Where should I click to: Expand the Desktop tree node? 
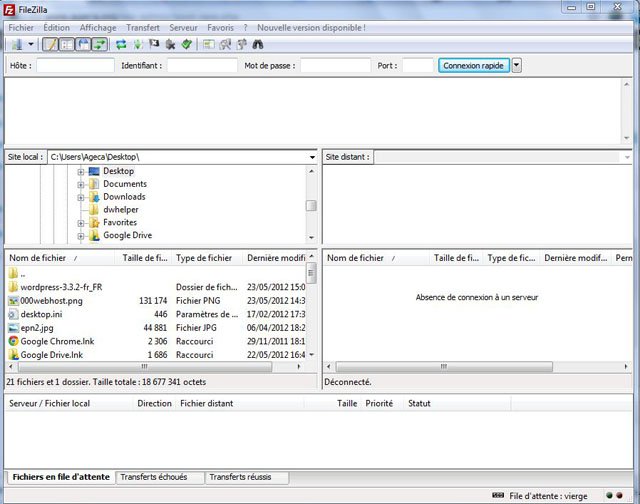point(81,172)
